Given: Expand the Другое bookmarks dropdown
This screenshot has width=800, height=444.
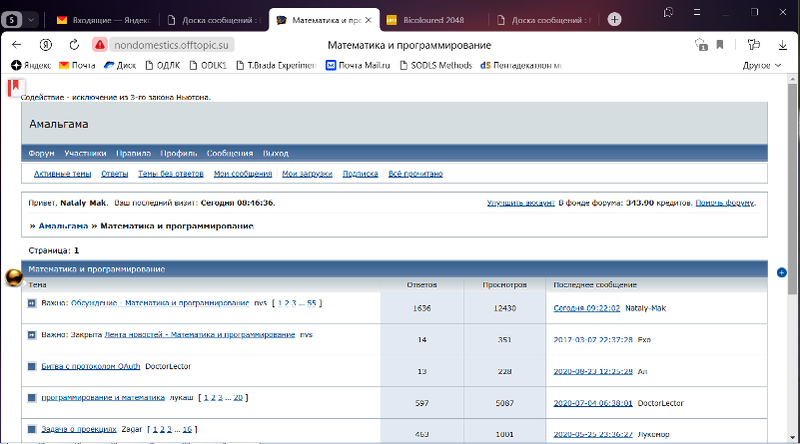Looking at the screenshot, I should click(762, 65).
